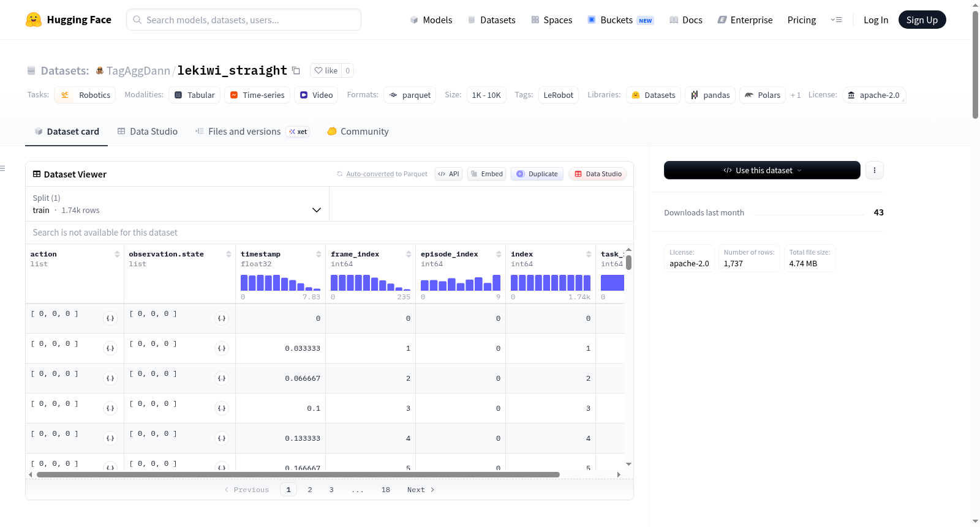This screenshot has height=527, width=980.
Task: Click the table vertical scrollbar
Action: (628, 263)
